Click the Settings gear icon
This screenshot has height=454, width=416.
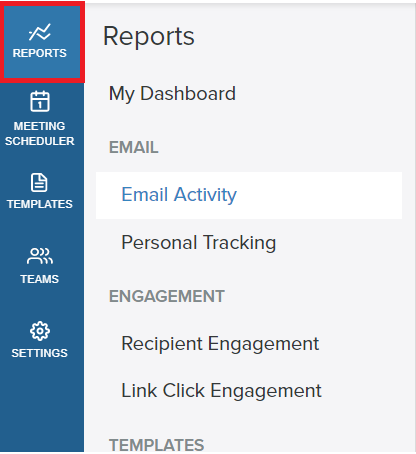click(40, 331)
